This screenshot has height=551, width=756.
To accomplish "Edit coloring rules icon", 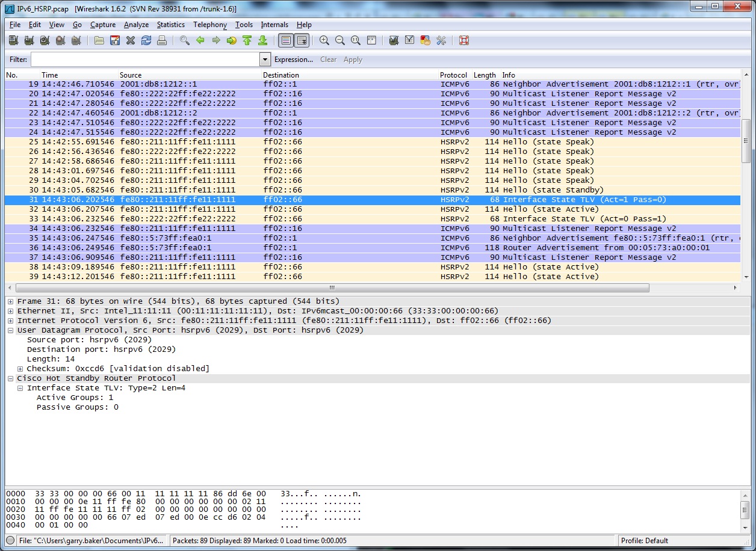I will click(426, 40).
